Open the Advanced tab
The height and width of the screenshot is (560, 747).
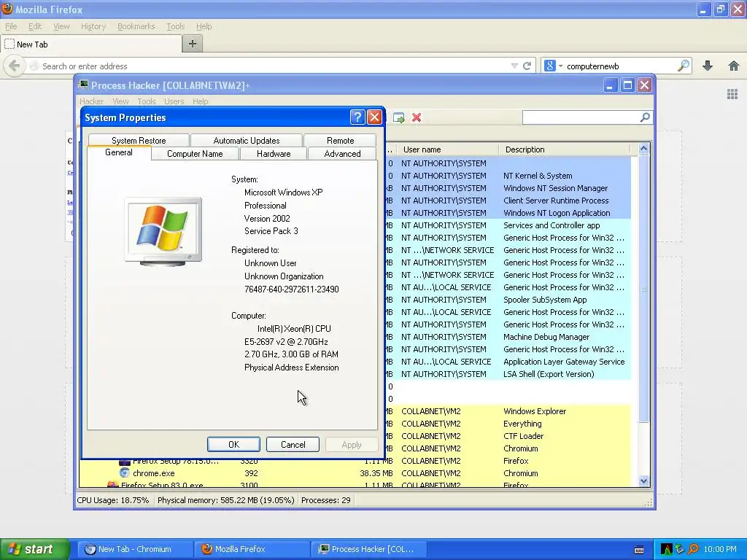tap(342, 153)
